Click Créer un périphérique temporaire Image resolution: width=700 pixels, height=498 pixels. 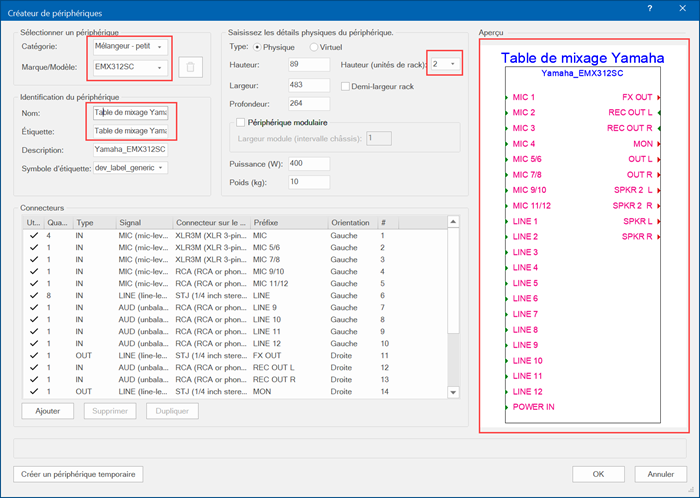(x=78, y=474)
